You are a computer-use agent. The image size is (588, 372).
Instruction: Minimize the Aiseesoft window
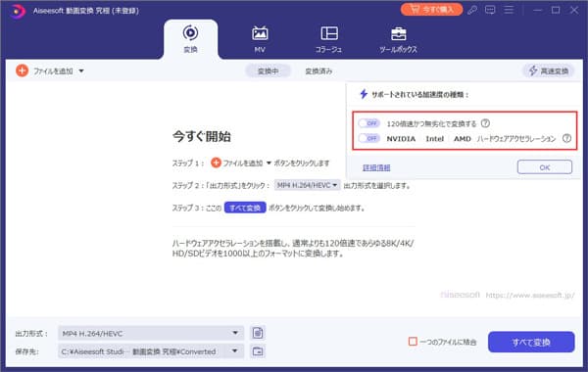(x=537, y=10)
